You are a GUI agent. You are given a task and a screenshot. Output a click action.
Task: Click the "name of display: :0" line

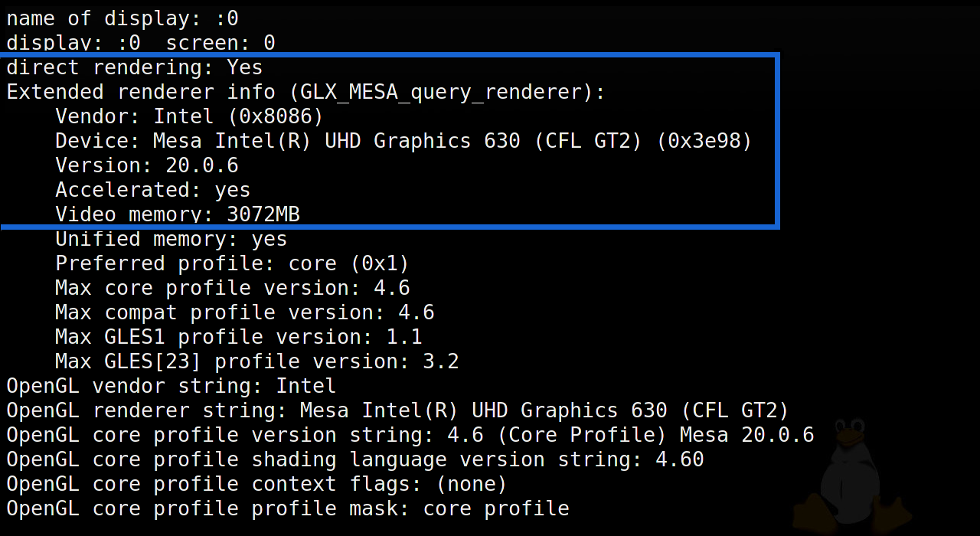point(122,18)
